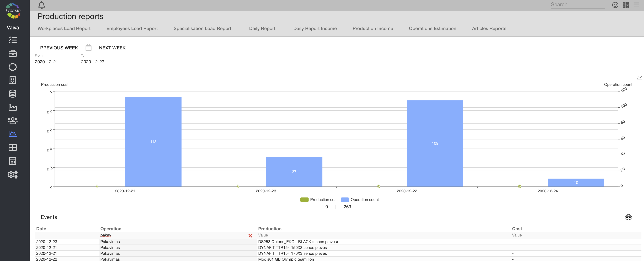Click the notification bell icon
The image size is (644, 261).
[42, 5]
